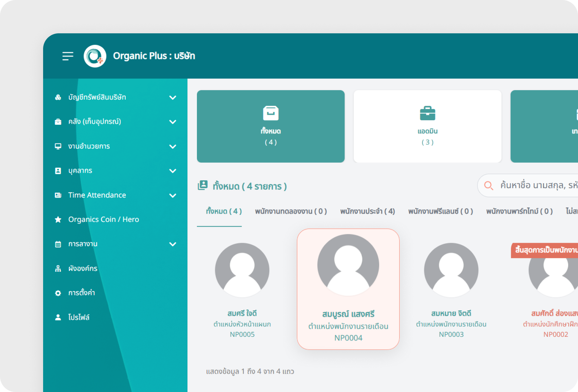Viewport: 578px width, 392px height.
Task: Open การตั้งค่า settings gear icon
Action: coord(58,293)
